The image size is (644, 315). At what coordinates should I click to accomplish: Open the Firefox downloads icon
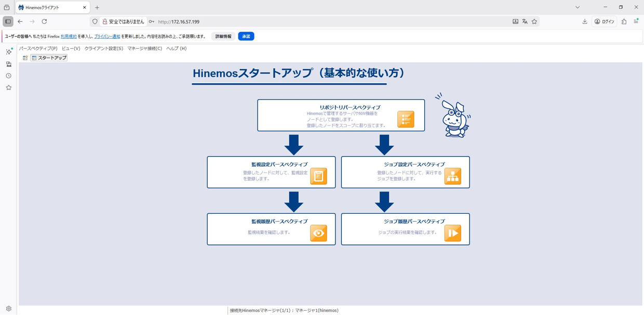coord(584,22)
